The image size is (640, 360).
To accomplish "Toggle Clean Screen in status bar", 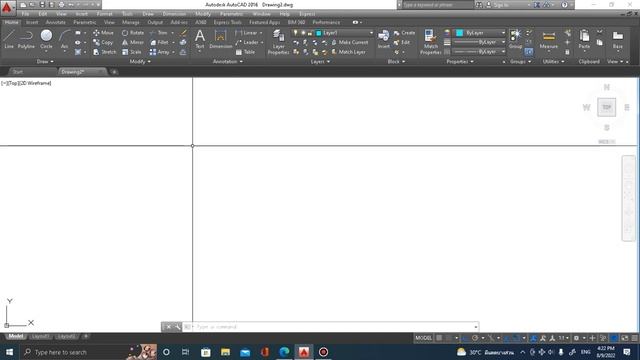I will [625, 338].
